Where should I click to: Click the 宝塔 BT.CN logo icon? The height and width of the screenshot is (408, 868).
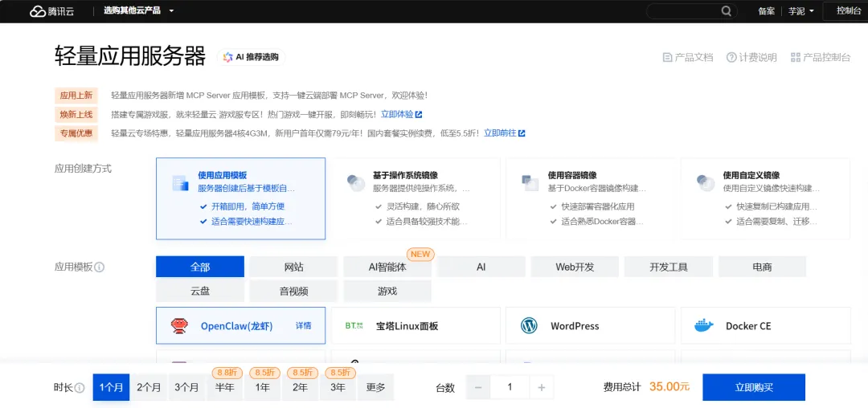[354, 325]
